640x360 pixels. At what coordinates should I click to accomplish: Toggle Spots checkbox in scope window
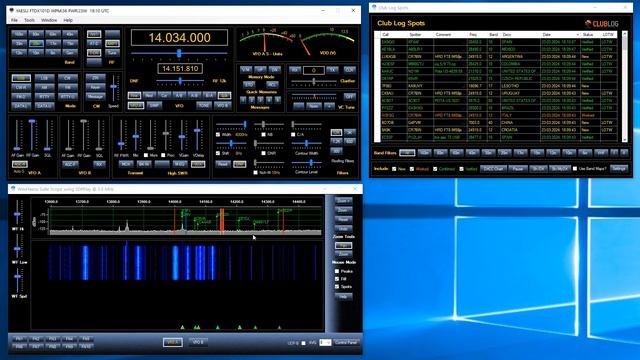tap(337, 287)
